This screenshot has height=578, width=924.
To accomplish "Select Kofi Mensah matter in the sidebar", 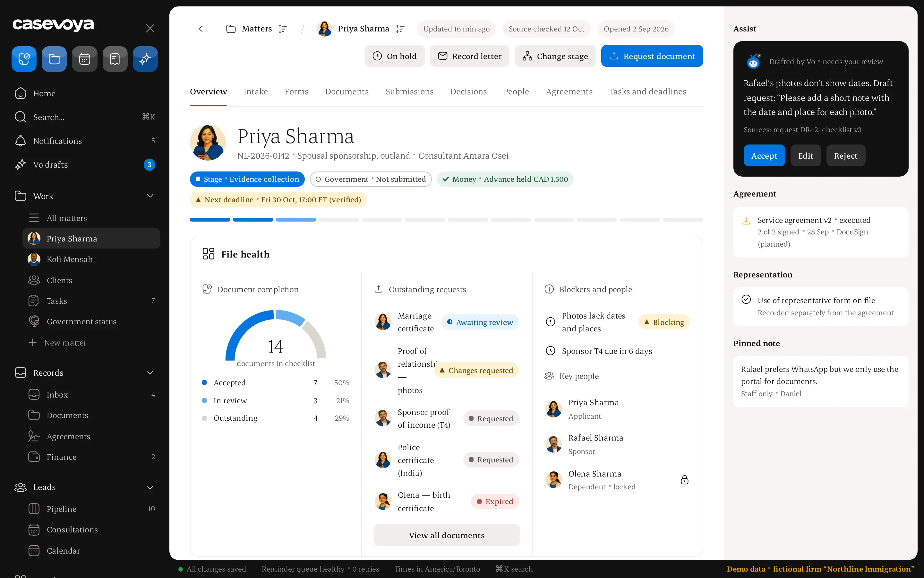I will [92, 259].
